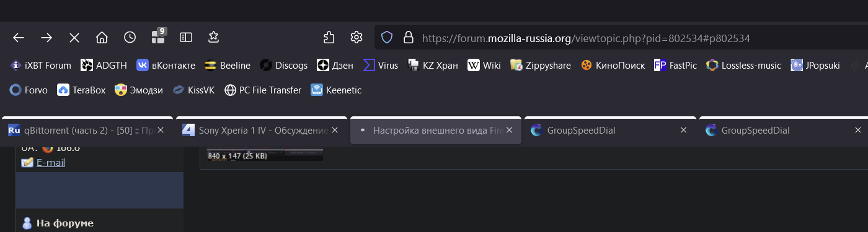
Task: Open settings gear icon in toolbar
Action: coord(356,38)
